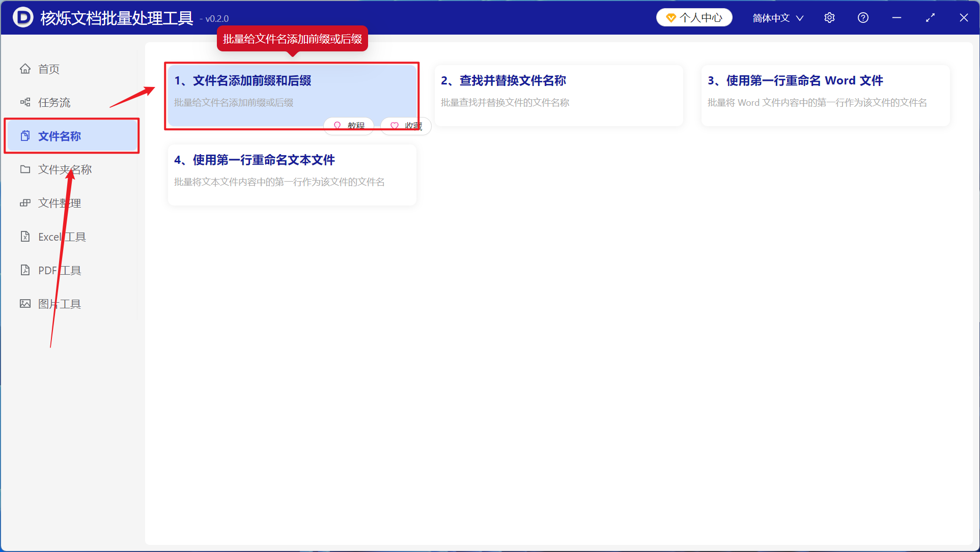Screen dimensions: 980x552
Task: Close the application window
Action: tap(964, 18)
